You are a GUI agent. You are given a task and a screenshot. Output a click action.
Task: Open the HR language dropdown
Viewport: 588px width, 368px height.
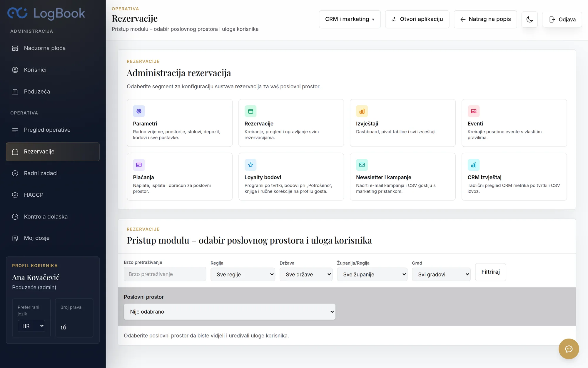click(x=31, y=326)
